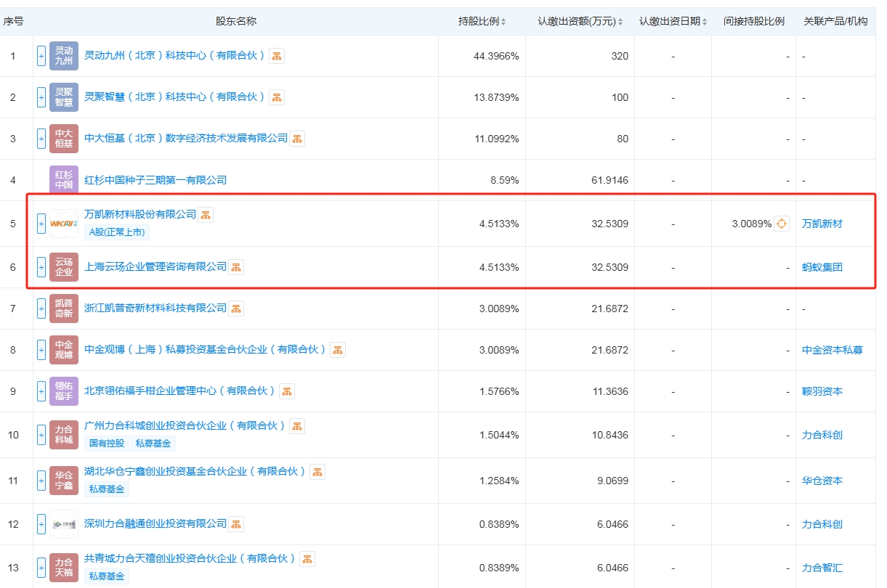Open related institution 蚂蚁集团 link
The image size is (887, 588).
(x=822, y=267)
